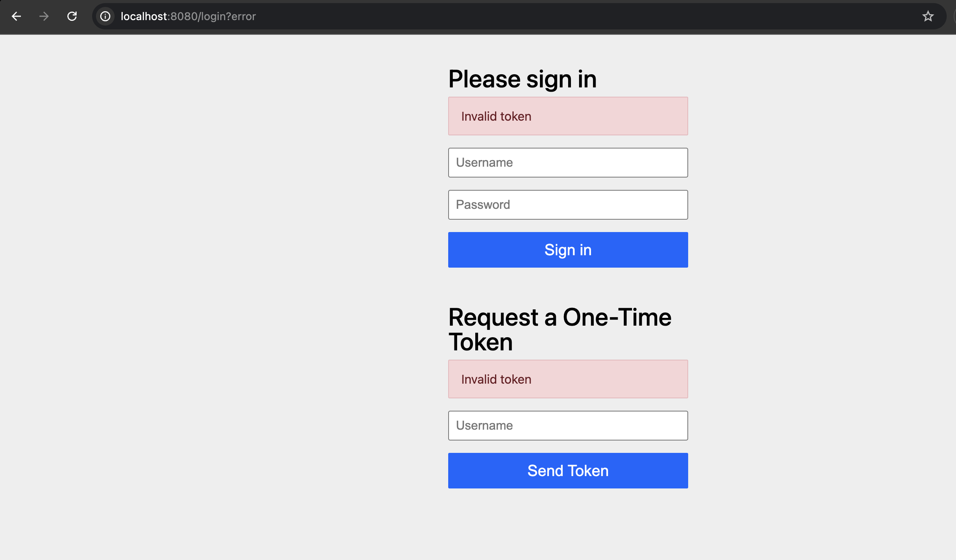Bookmark this page with the star icon

coord(928,16)
